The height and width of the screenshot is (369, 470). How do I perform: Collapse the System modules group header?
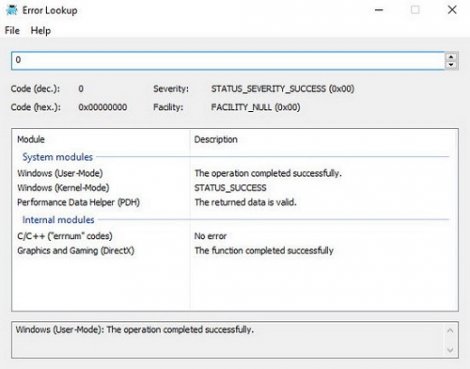point(57,157)
